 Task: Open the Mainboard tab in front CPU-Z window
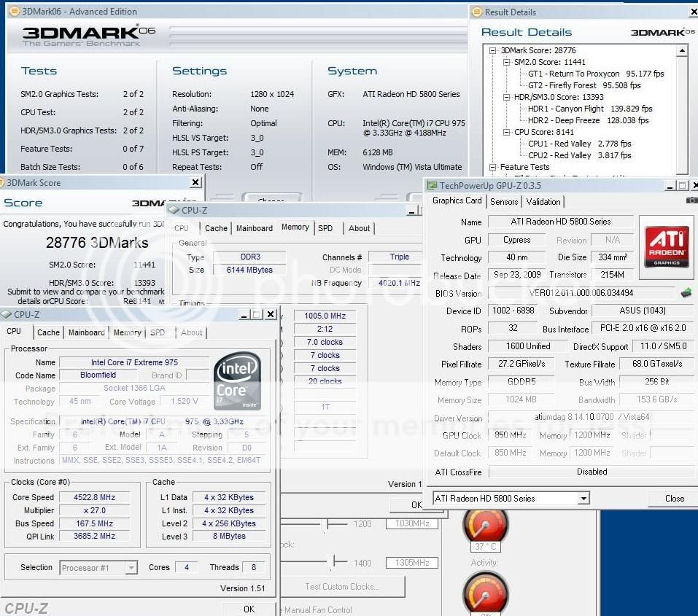click(86, 332)
